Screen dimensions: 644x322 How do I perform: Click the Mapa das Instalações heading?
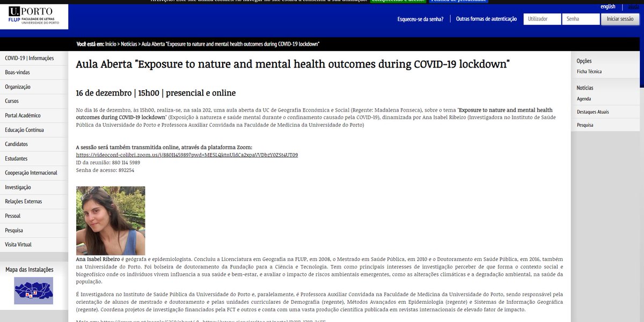click(x=30, y=269)
